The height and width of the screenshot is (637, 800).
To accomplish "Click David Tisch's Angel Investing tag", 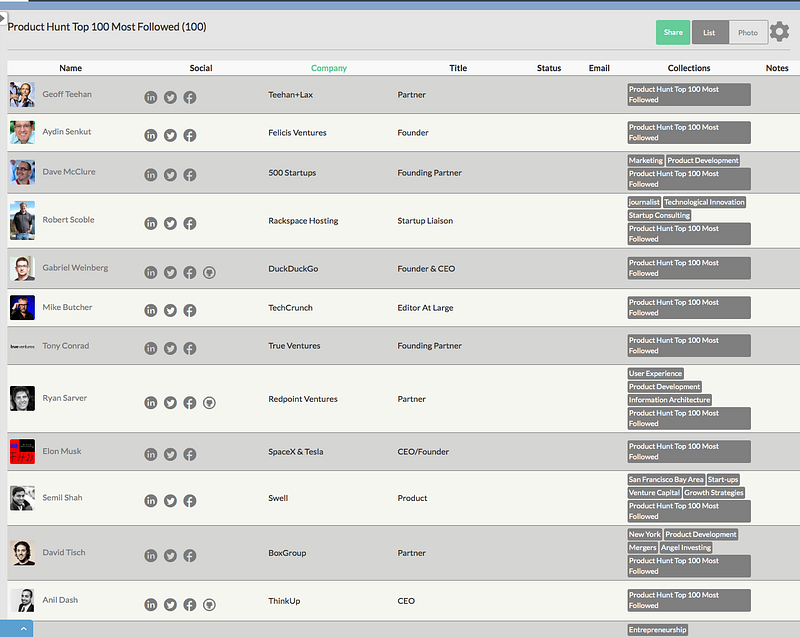I will [x=686, y=548].
